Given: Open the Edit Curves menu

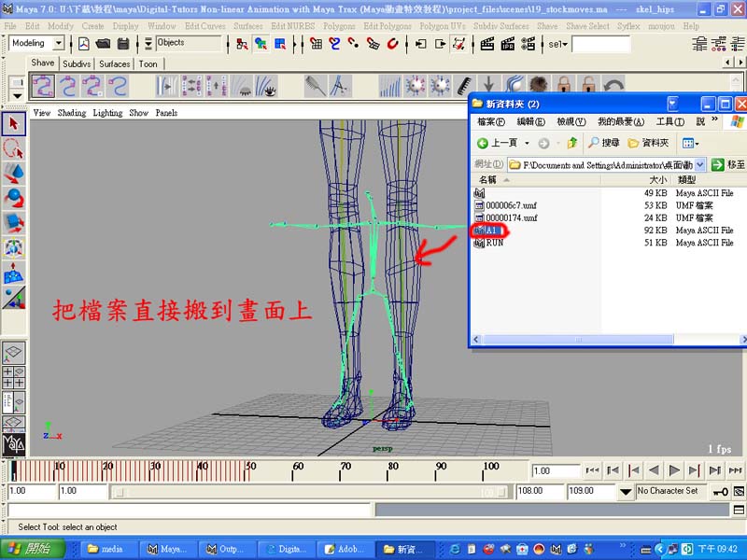Looking at the screenshot, I should [205, 26].
